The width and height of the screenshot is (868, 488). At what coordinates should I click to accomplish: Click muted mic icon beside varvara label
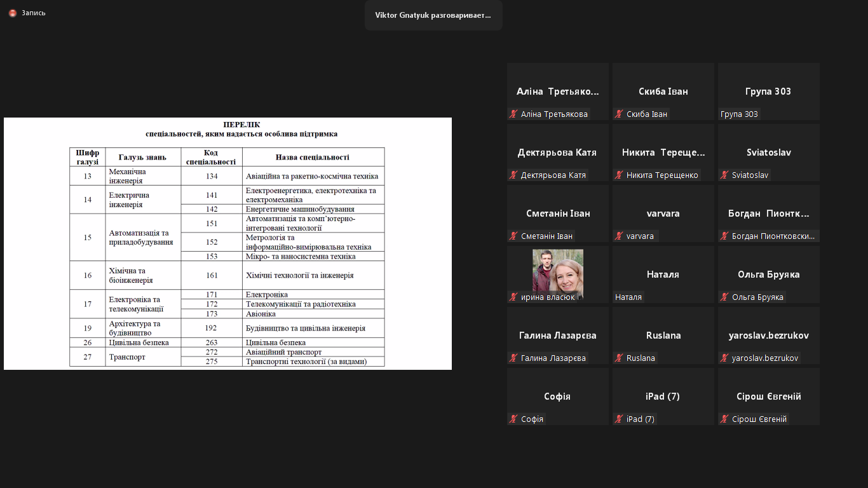619,236
